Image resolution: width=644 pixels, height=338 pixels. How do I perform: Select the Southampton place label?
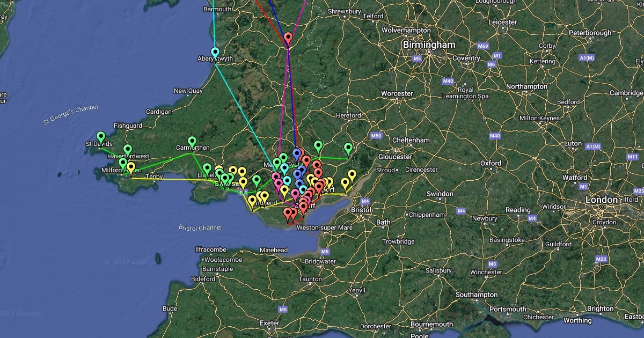477,295
